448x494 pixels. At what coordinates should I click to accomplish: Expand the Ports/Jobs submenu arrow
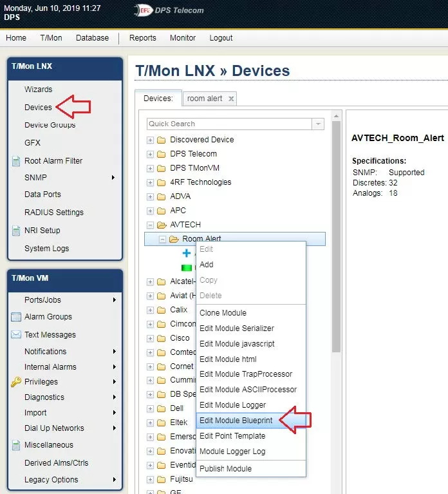[x=115, y=299]
